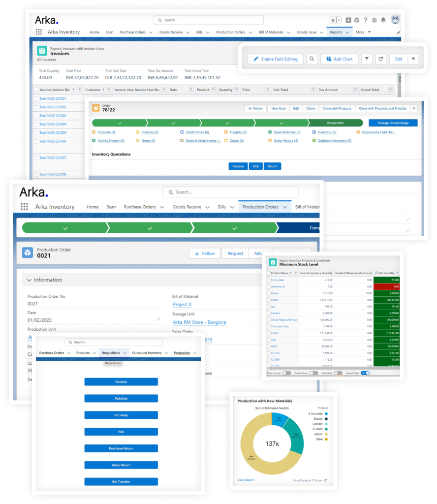This screenshot has width=437, height=504.
Task: Click the Invoices report icon
Action: (x=42, y=51)
